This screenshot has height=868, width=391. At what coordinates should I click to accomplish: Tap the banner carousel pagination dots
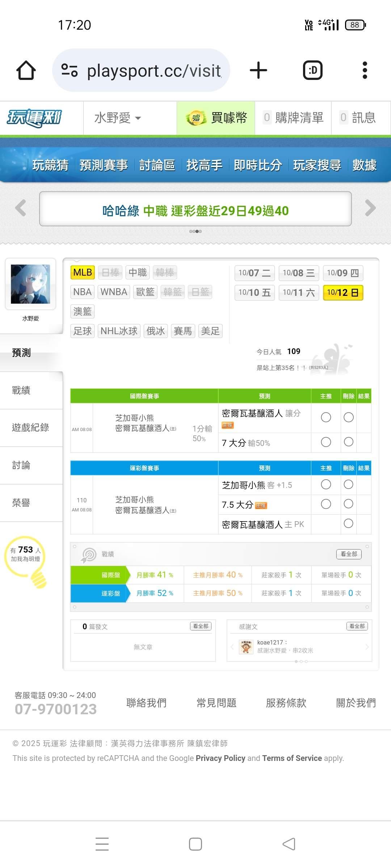[195, 231]
